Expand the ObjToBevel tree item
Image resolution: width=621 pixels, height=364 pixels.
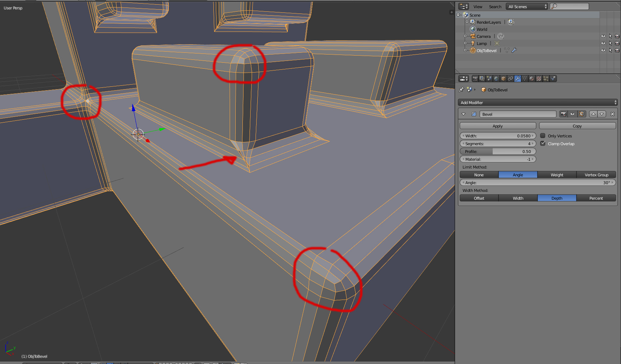[x=465, y=50]
